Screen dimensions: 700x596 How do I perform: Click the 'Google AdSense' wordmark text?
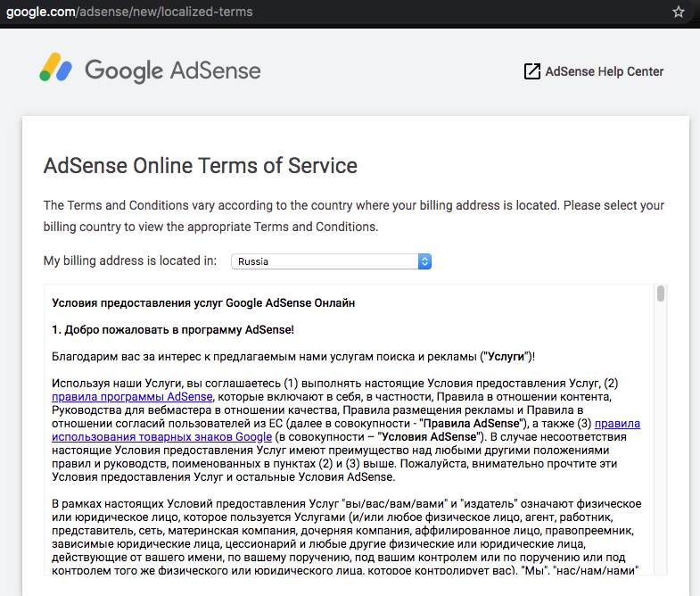tap(173, 70)
